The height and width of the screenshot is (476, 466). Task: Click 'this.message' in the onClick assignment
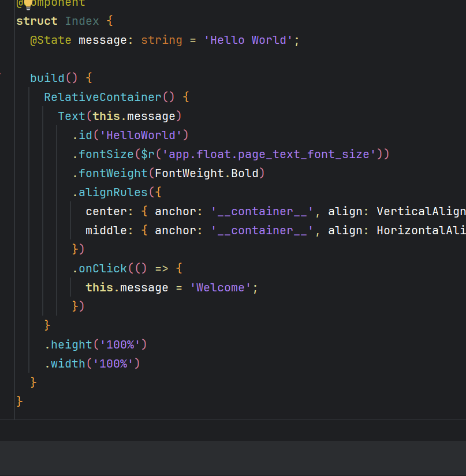(x=127, y=288)
